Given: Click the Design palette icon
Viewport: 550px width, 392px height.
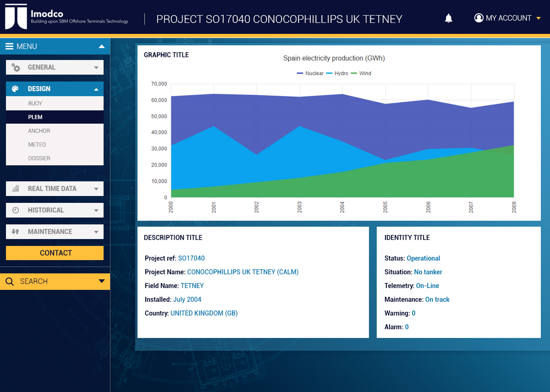Looking at the screenshot, I should pos(15,89).
